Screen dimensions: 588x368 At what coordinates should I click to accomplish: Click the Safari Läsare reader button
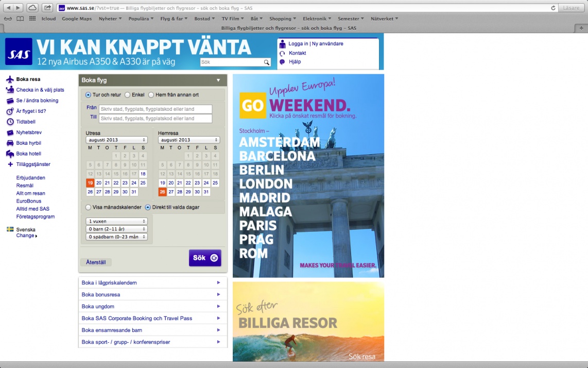coord(571,8)
